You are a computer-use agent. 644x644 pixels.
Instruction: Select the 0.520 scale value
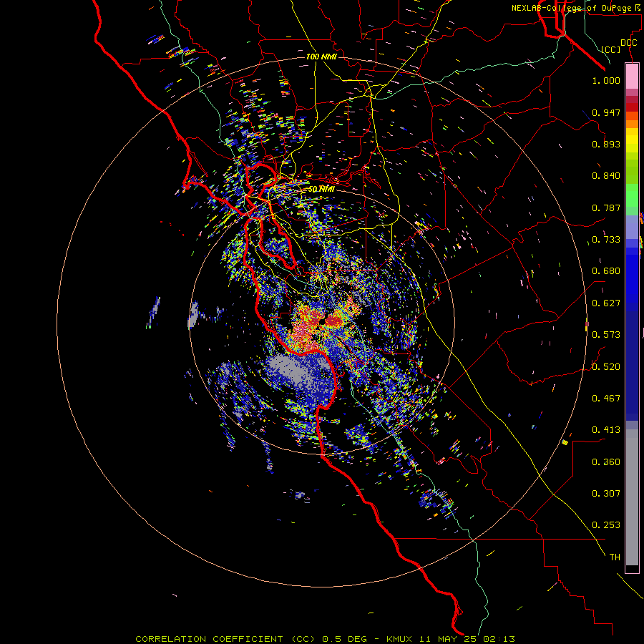point(606,367)
